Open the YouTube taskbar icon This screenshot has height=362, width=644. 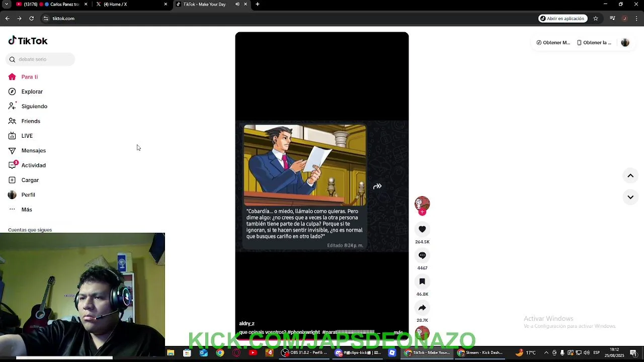tap(253, 353)
